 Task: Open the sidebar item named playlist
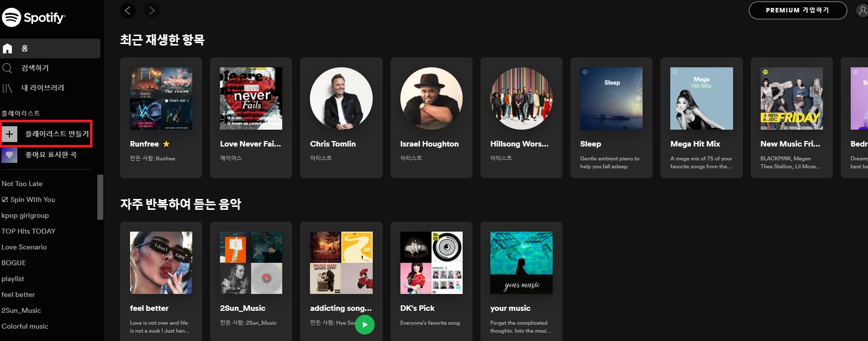[13, 279]
